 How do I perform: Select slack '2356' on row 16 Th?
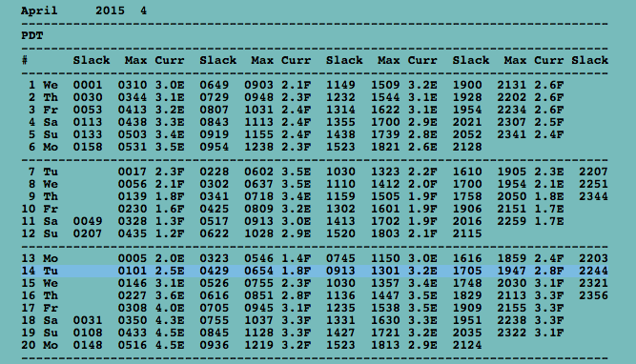pos(593,295)
